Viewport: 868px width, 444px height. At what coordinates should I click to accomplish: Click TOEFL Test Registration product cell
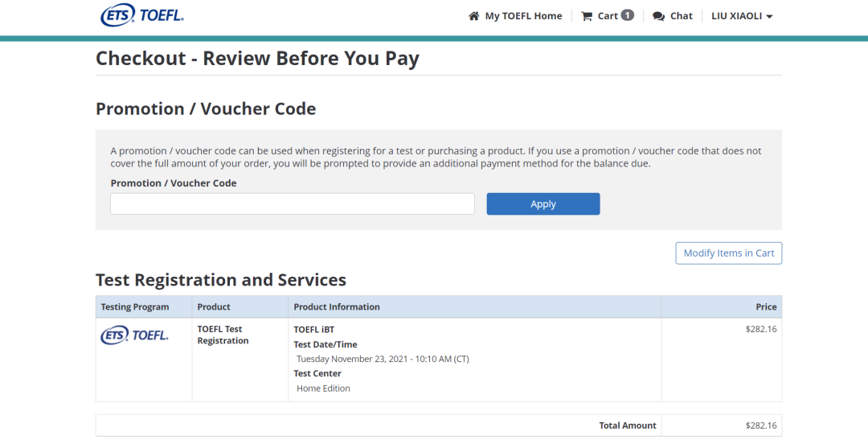pyautogui.click(x=223, y=335)
